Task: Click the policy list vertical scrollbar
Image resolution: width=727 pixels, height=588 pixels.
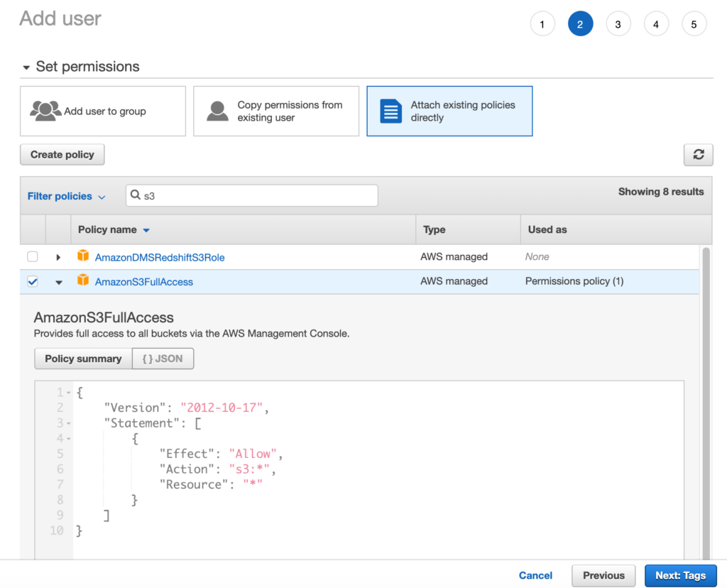Action: pyautogui.click(x=706, y=403)
